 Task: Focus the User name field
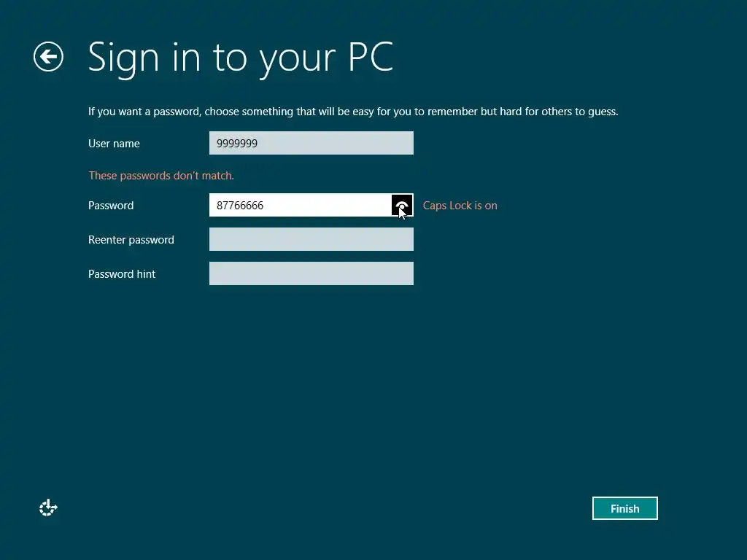click(x=311, y=143)
